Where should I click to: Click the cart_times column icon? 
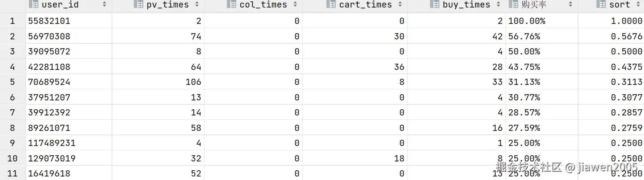(331, 4)
